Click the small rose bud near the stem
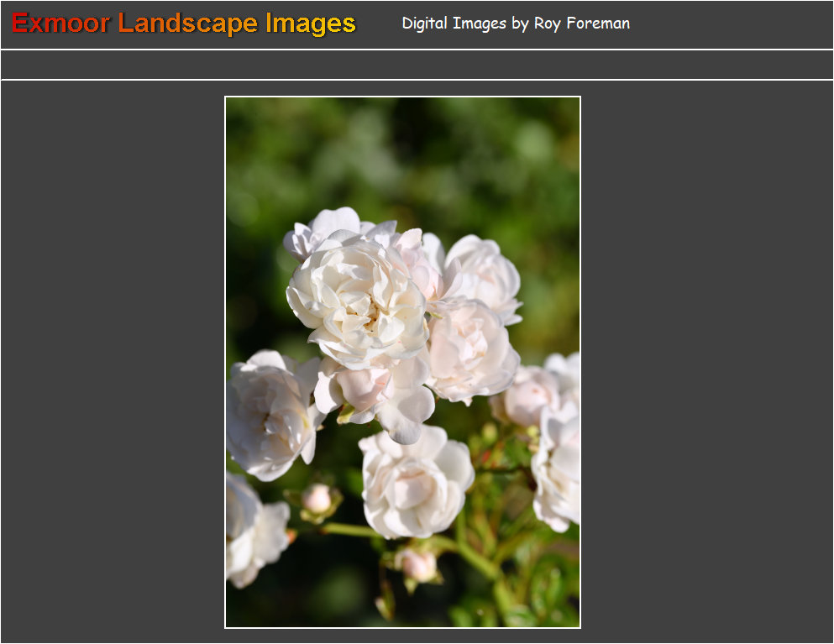Screen dimensions: 834x644 pos(317,497)
